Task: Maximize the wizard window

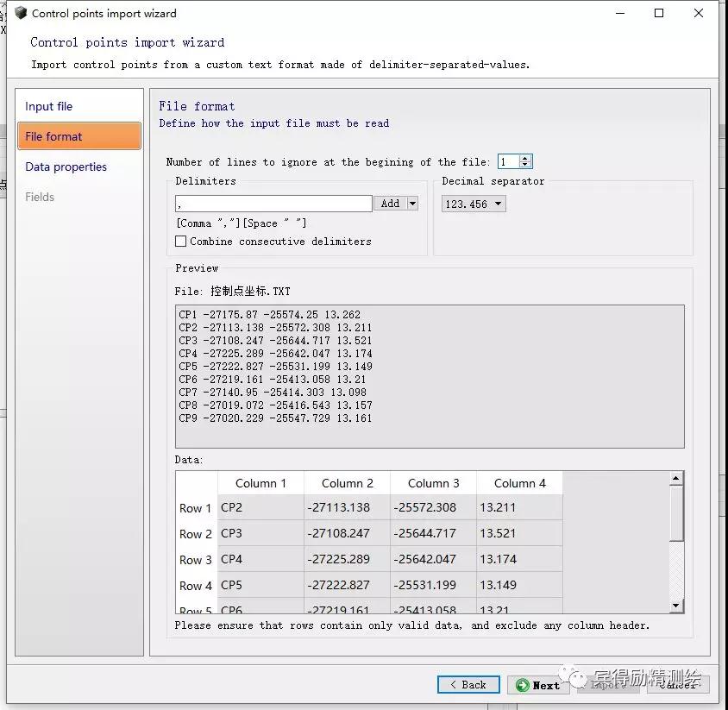Action: tap(659, 13)
